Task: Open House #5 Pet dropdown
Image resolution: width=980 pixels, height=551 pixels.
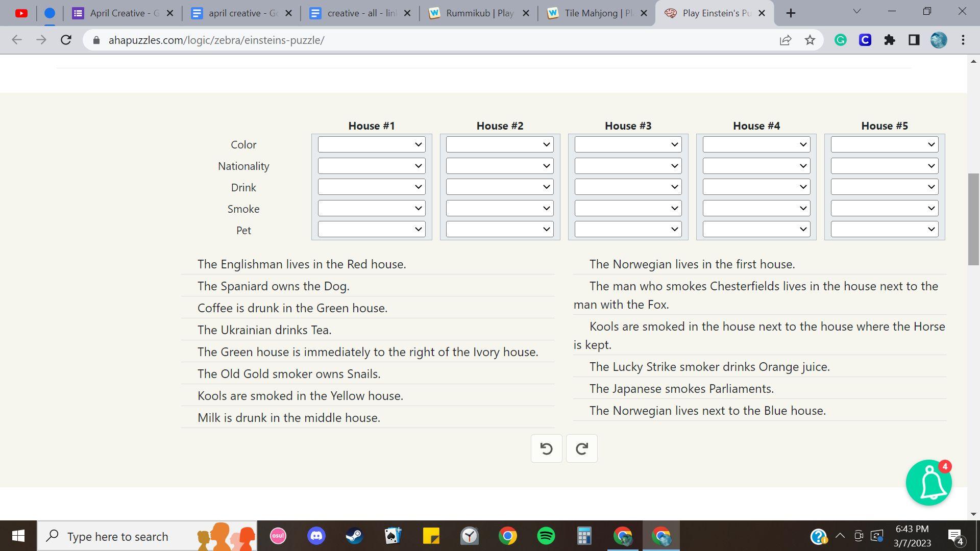Action: [x=884, y=230]
